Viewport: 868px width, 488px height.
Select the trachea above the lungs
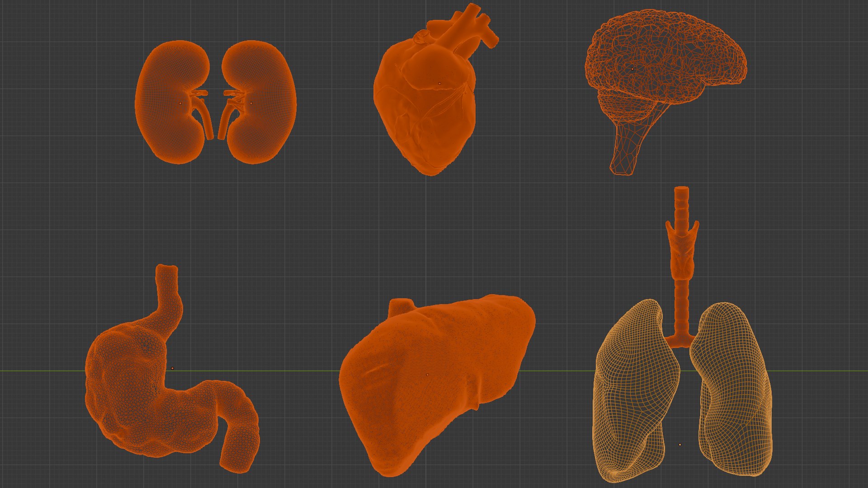click(x=682, y=267)
